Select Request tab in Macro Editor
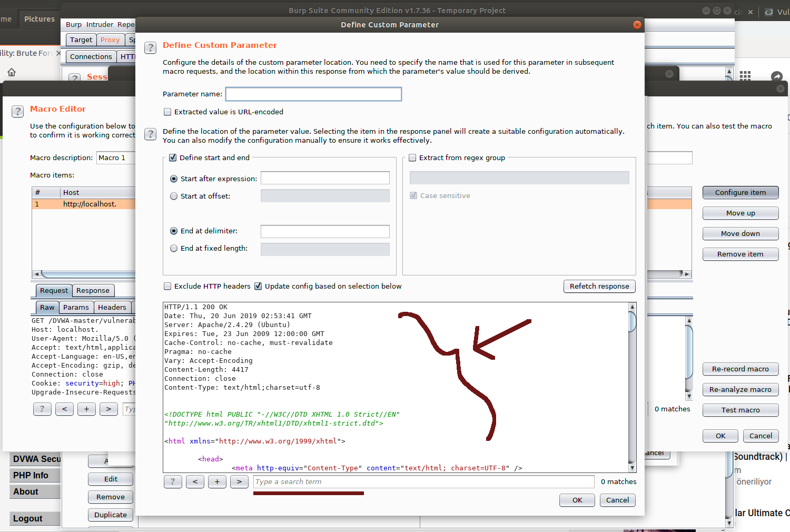The width and height of the screenshot is (790, 532). coord(54,290)
